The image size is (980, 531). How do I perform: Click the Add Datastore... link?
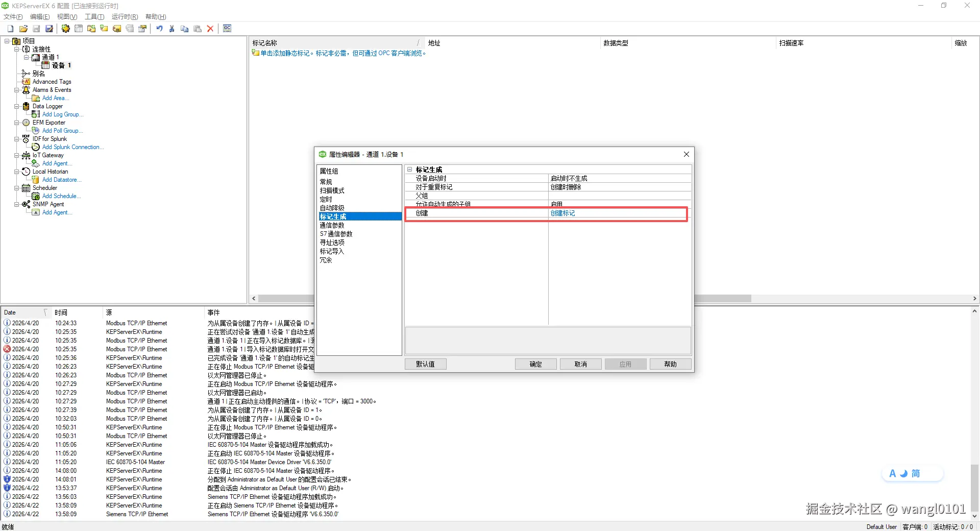(x=62, y=180)
